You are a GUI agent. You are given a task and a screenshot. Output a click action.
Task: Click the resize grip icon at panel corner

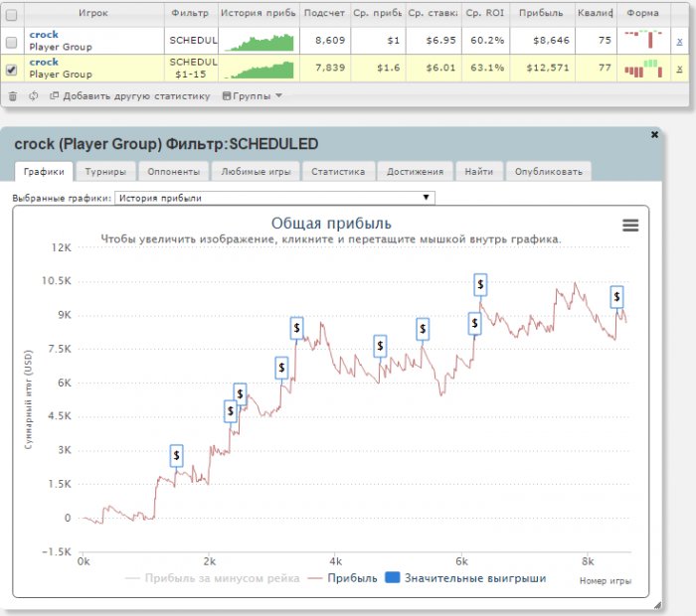[x=657, y=605]
